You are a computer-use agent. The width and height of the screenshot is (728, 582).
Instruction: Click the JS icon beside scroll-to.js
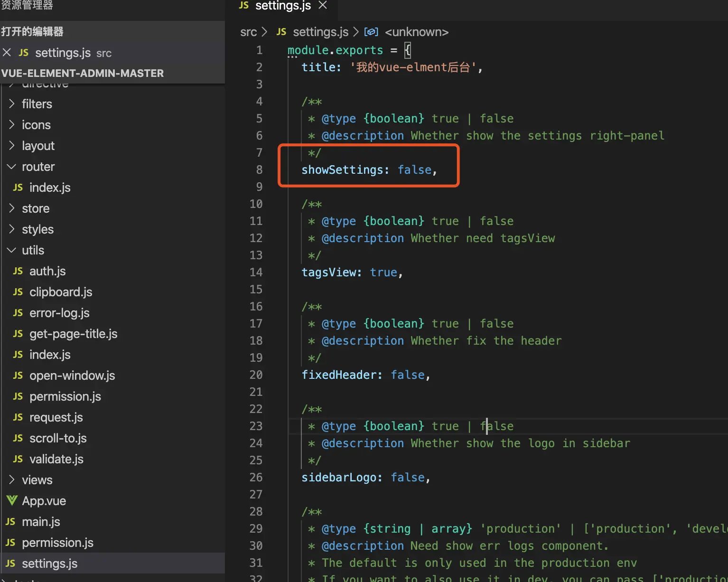18,438
